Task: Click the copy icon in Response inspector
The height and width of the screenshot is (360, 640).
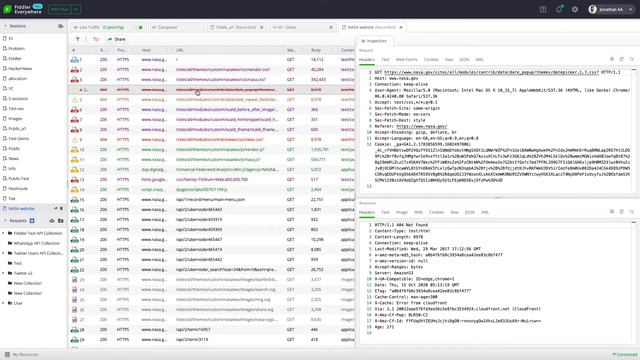Action: (622, 212)
